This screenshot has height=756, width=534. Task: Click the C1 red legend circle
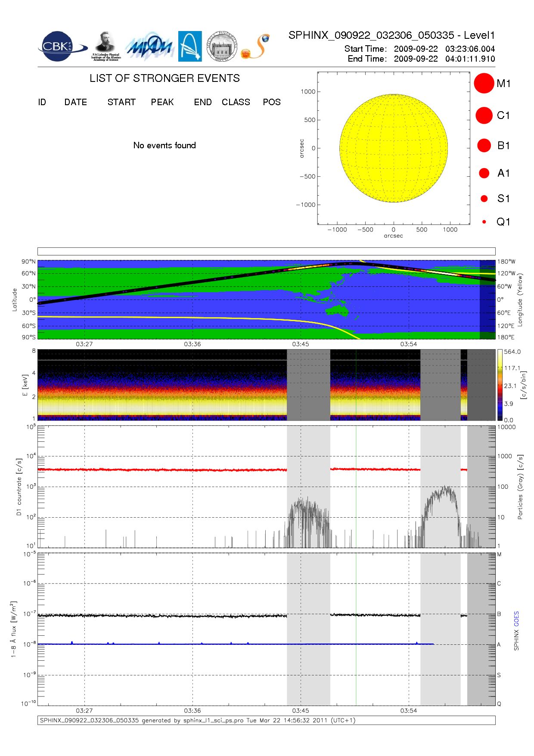484,116
